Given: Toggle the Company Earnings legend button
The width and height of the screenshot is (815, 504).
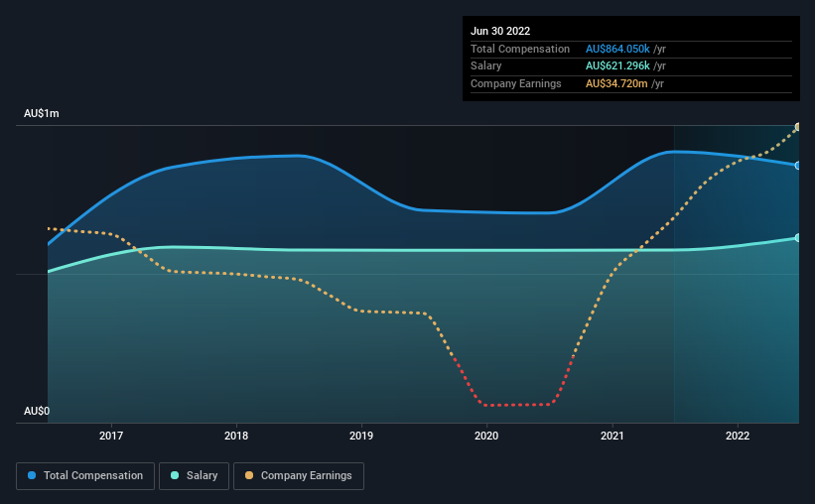Looking at the screenshot, I should tap(299, 476).
